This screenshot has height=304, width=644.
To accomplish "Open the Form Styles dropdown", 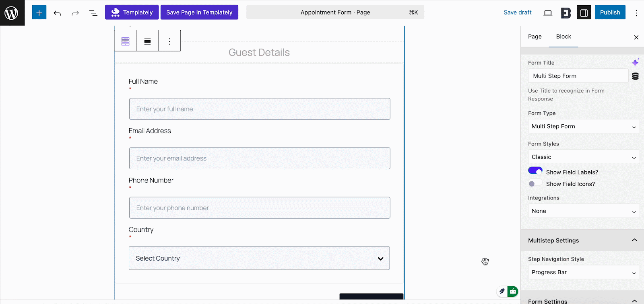I will click(584, 157).
